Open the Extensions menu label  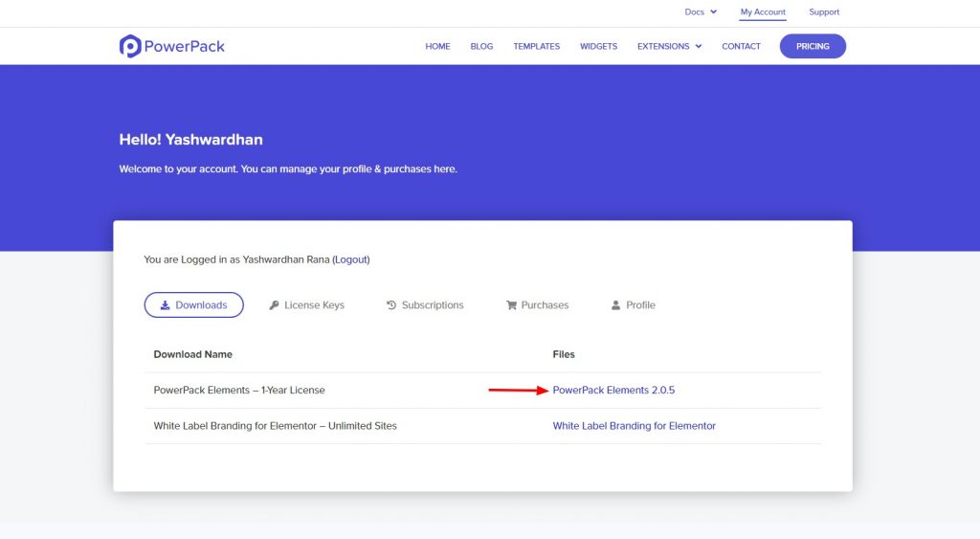pos(663,46)
